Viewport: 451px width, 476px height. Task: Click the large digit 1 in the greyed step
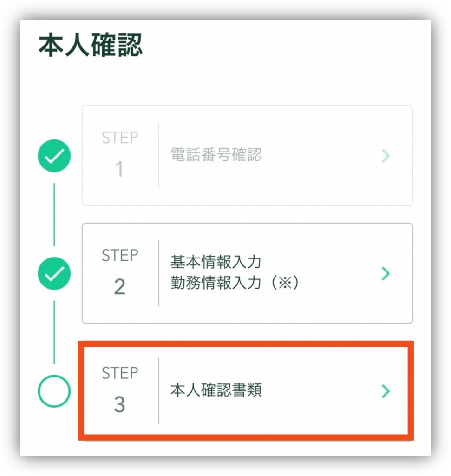click(119, 170)
